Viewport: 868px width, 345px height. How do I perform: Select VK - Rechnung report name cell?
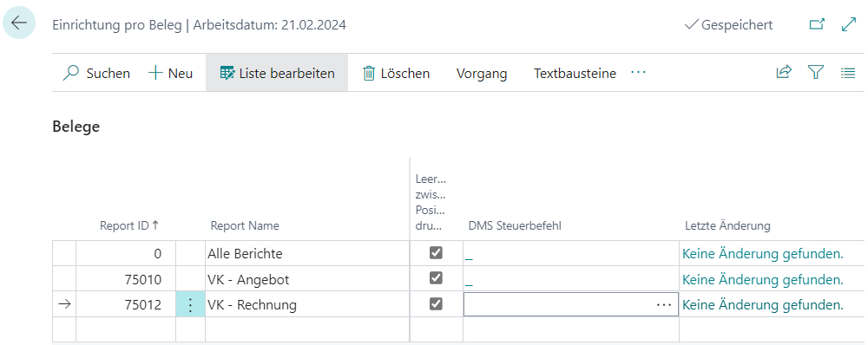coord(307,304)
